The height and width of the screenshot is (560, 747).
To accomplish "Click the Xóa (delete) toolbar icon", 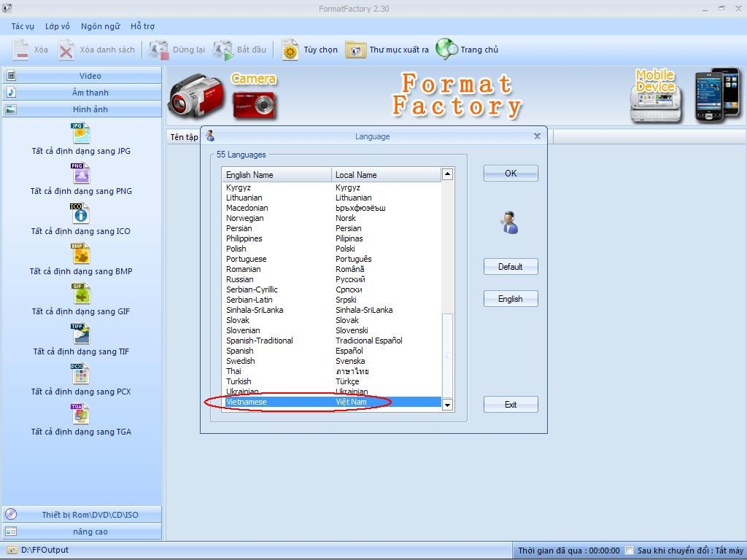I will [20, 50].
